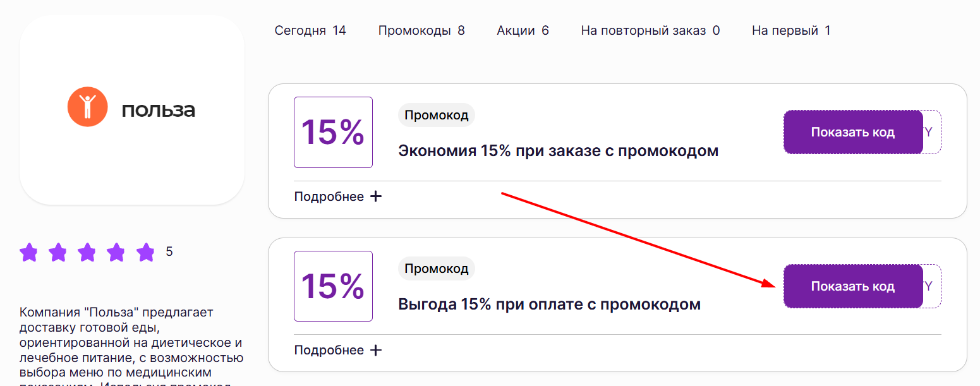Image resolution: width=980 pixels, height=386 pixels.
Task: Switch to the Промокоды tab
Action: (x=421, y=30)
